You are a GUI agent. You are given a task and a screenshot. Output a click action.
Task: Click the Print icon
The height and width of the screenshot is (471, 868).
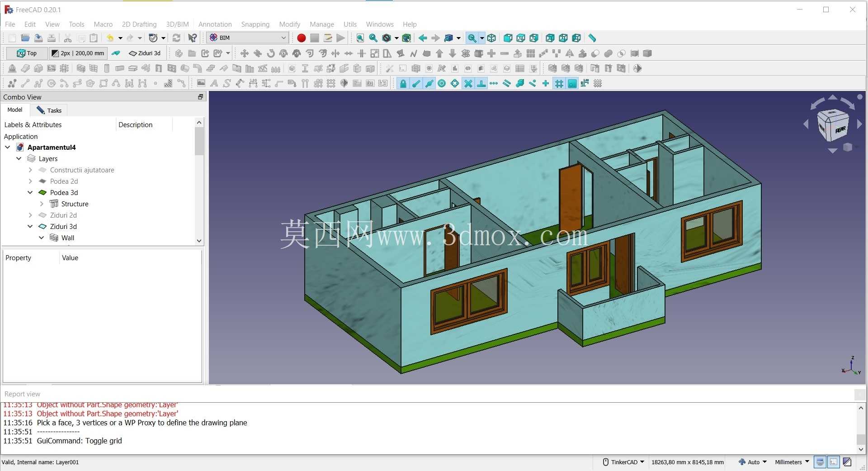(x=52, y=38)
